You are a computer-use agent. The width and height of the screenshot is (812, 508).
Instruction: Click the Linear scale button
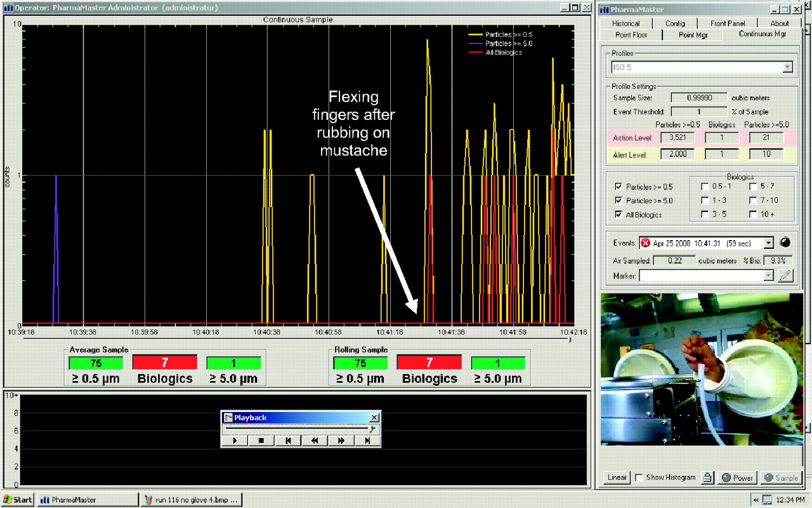click(x=617, y=478)
